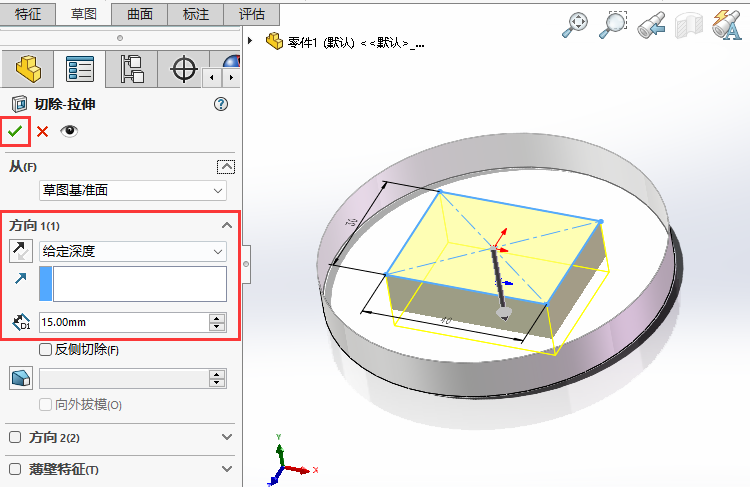Open the 标注 tab
Viewport: 750px width, 487px height.
click(x=196, y=14)
